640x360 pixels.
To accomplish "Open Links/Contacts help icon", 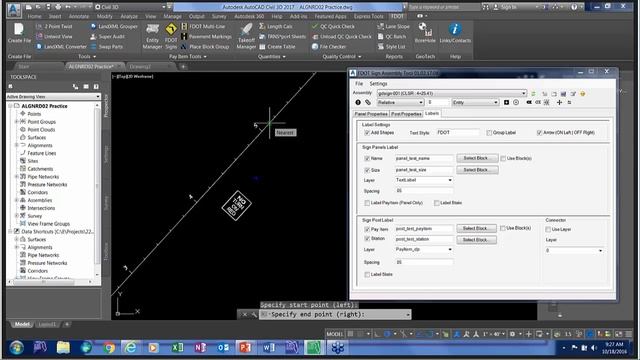I will 455,33.
